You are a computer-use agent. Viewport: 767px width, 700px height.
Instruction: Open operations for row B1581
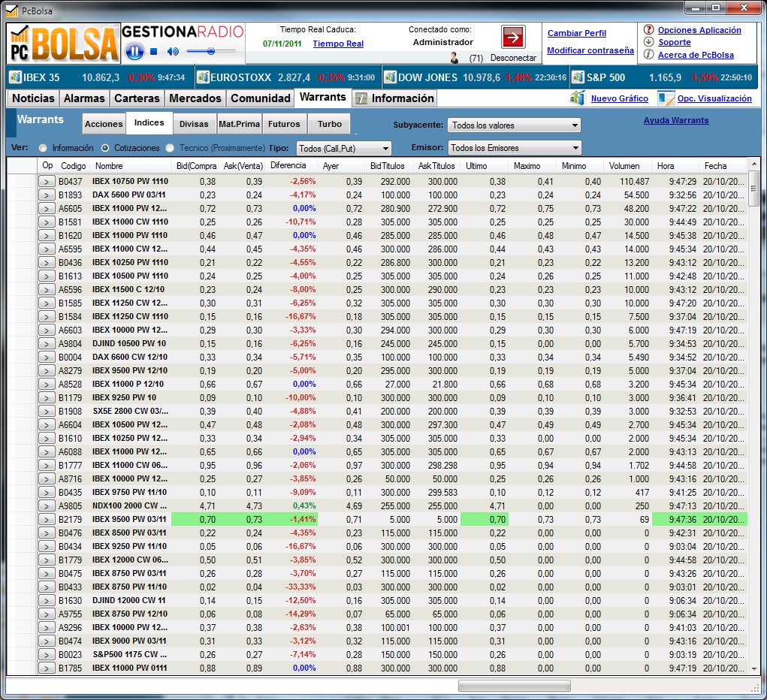(x=47, y=222)
